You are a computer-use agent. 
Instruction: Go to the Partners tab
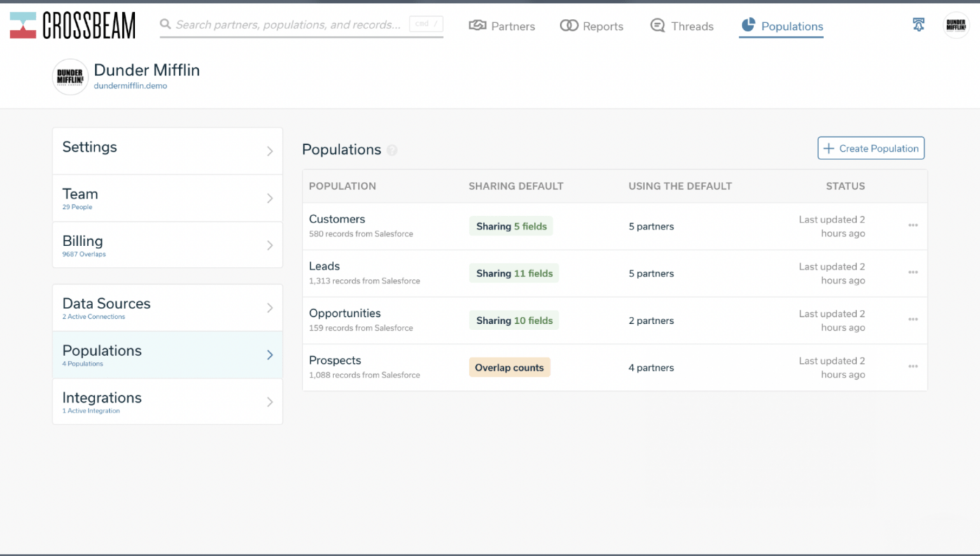coord(502,26)
